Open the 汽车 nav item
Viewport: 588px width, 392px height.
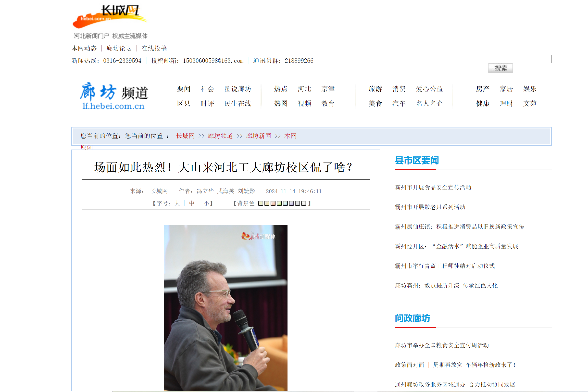(399, 103)
